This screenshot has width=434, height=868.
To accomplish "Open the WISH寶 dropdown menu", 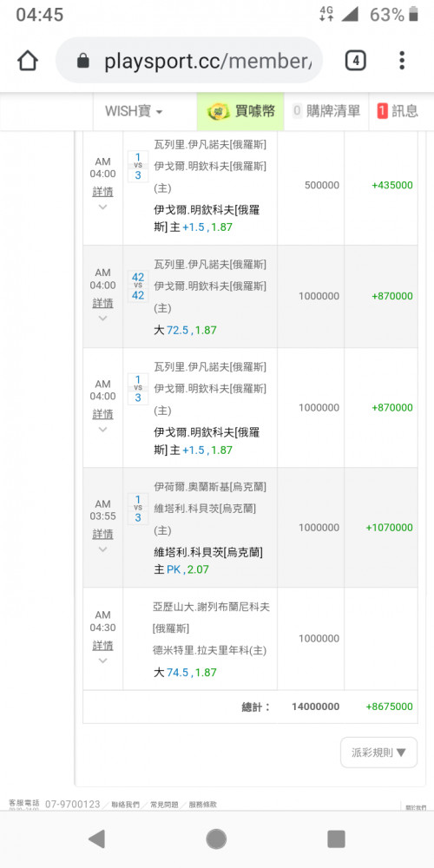I will click(x=134, y=111).
